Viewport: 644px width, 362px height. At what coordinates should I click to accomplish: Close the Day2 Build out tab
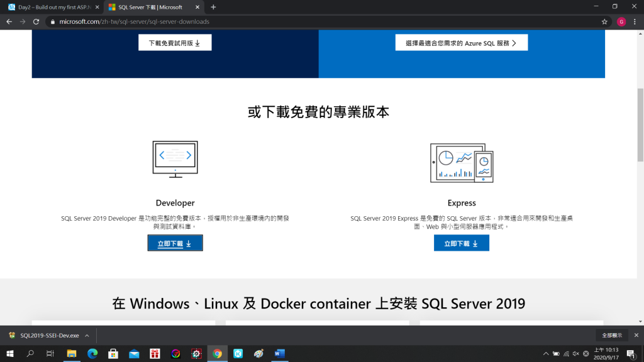pos(97,7)
